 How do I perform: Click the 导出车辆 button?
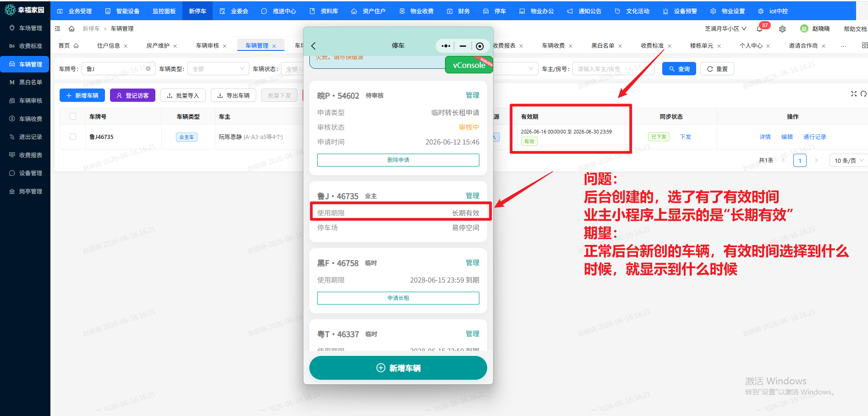(233, 95)
